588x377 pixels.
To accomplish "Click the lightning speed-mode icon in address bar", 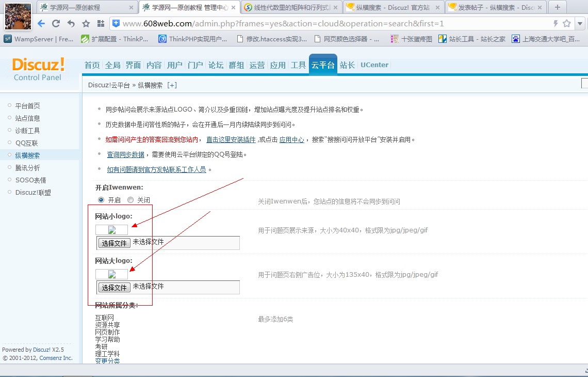I will point(556,23).
